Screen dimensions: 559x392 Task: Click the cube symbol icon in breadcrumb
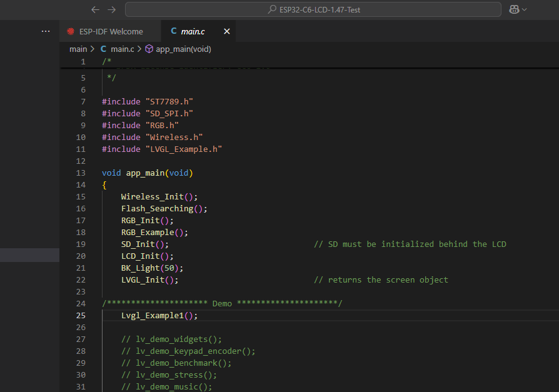149,49
